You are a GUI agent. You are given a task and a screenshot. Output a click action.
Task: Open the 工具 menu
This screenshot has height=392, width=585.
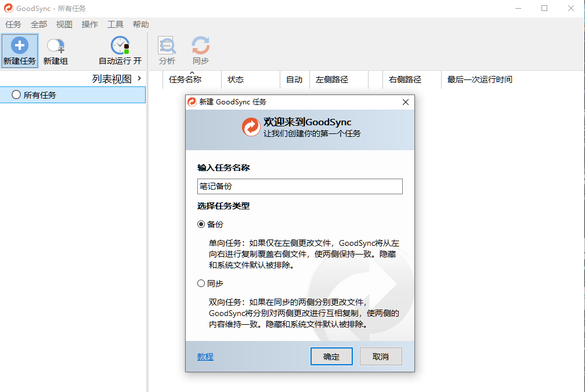pos(115,24)
